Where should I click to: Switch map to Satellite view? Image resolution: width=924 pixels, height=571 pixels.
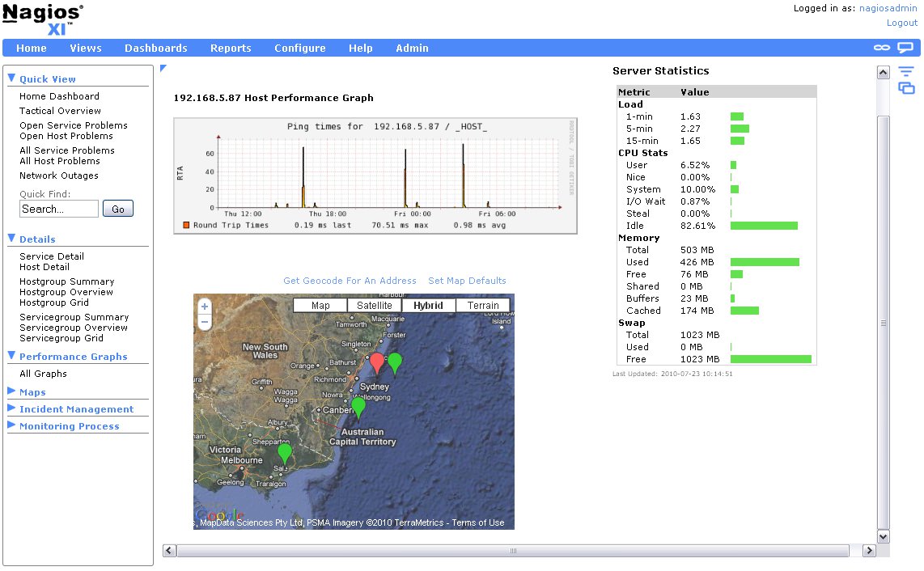pos(374,305)
